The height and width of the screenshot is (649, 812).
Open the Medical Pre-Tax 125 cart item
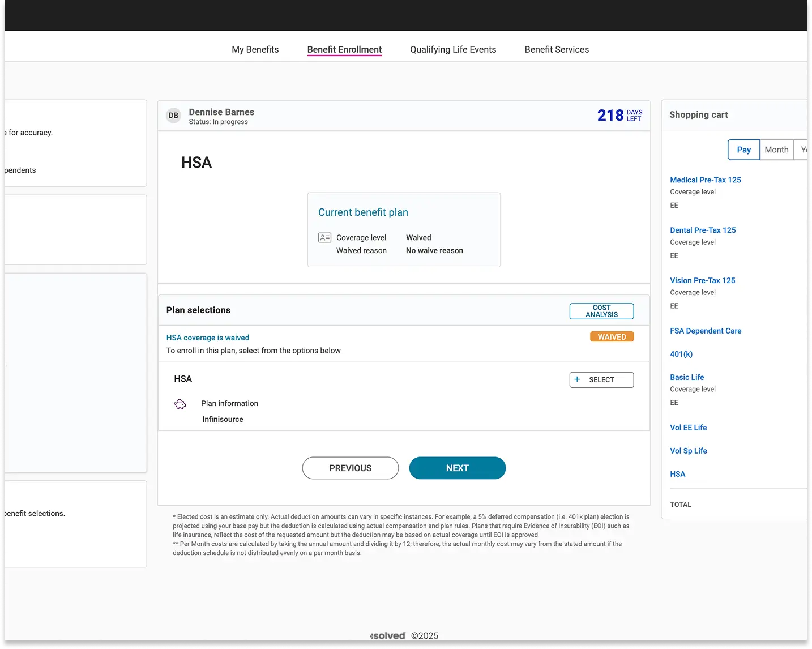(705, 180)
